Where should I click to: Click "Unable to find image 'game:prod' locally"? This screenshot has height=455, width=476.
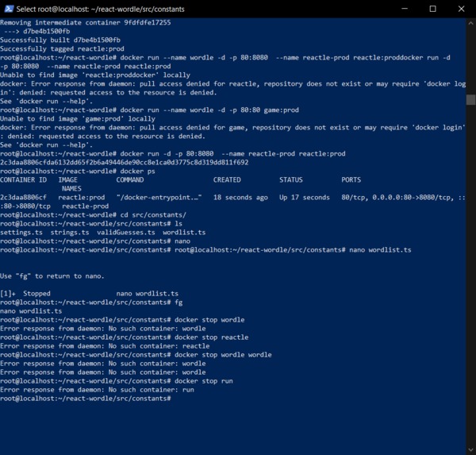78,119
